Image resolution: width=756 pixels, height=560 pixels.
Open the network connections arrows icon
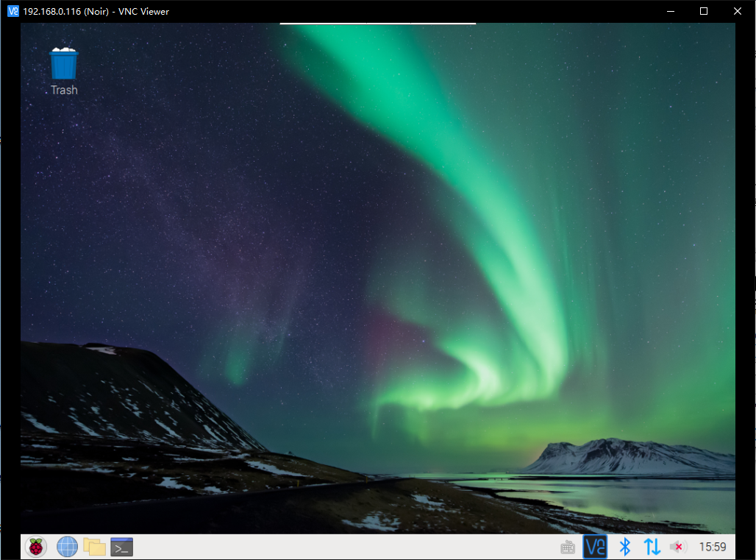(x=652, y=547)
